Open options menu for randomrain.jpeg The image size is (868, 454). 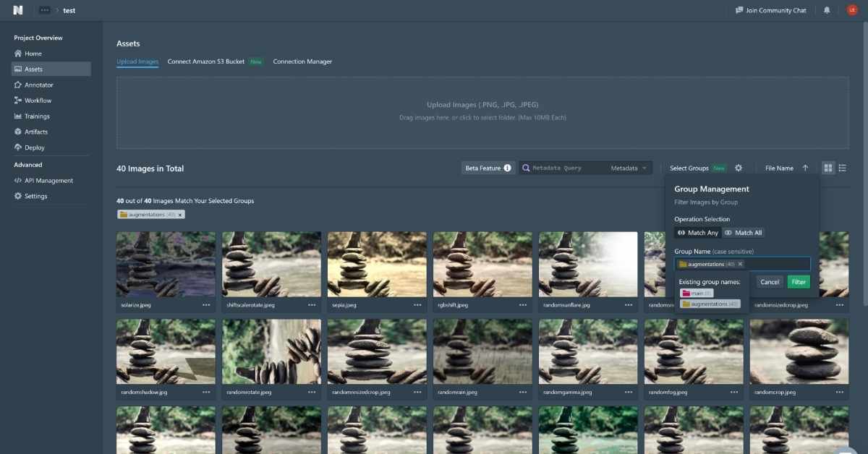(x=523, y=392)
